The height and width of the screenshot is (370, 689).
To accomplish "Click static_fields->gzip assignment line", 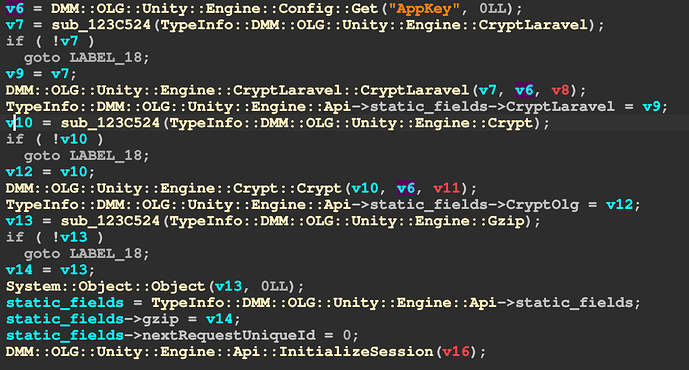I will pyautogui.click(x=123, y=319).
